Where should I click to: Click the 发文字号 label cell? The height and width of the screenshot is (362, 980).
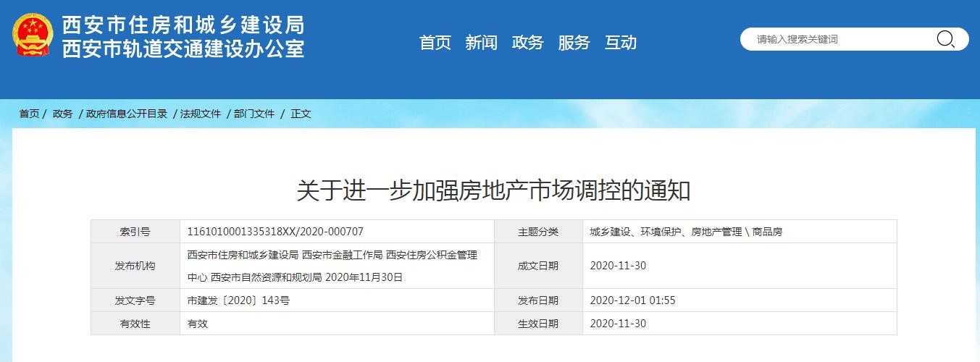click(135, 300)
